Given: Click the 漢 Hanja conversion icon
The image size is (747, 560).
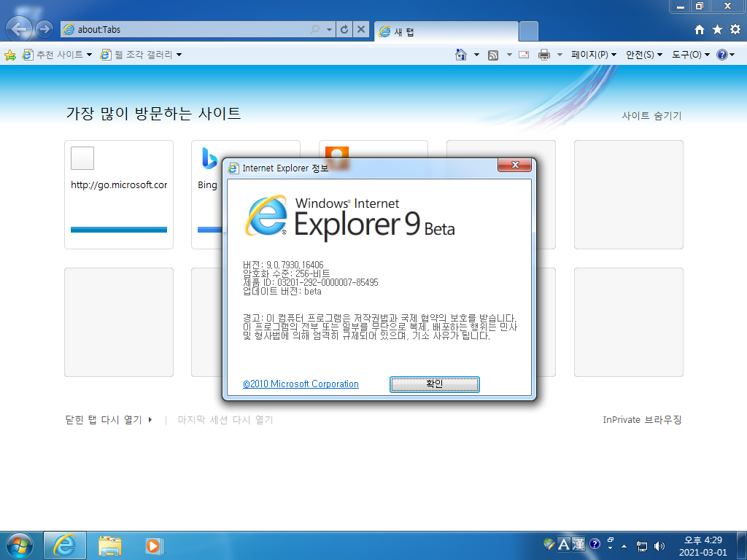Looking at the screenshot, I should pos(578,544).
